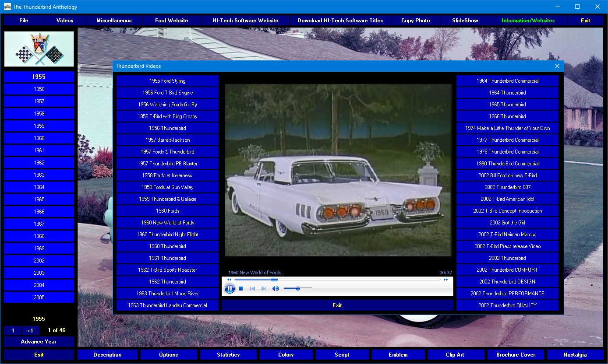Click the Ford crossed-flags emblem thumbnail
Viewport: 608px width, 364px height.
pos(39,49)
